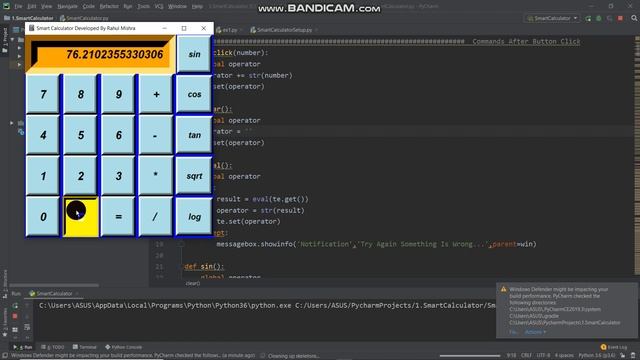
Task: Click the plus operator key
Action: pos(156,94)
